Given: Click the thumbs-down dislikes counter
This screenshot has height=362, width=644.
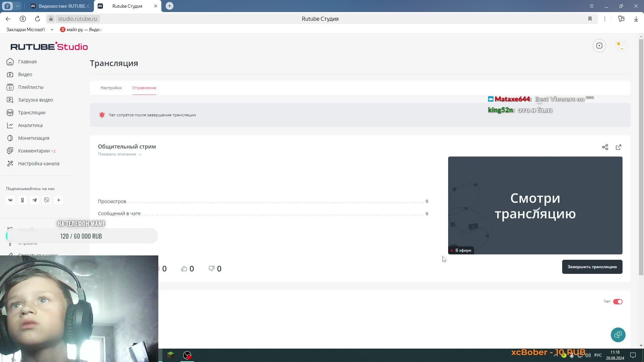Looking at the screenshot, I should (x=215, y=268).
